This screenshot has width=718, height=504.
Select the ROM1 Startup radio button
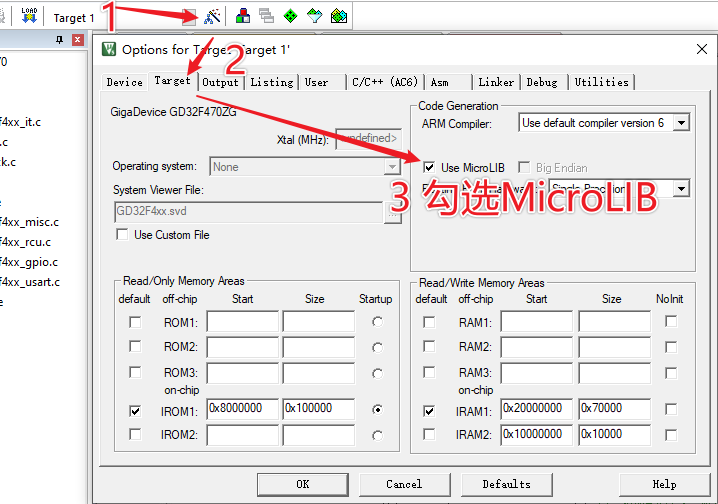[x=377, y=322]
